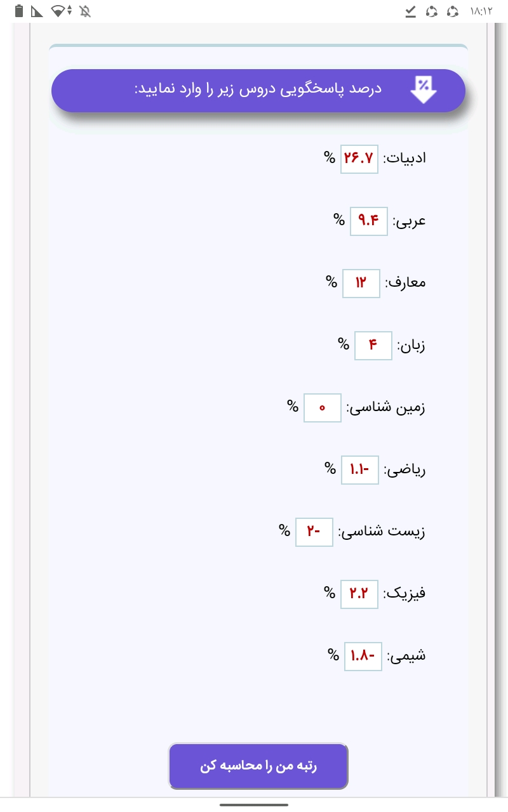Focus the زیست شناسی percentage field
Screen dimensions: 508x812
point(314,532)
